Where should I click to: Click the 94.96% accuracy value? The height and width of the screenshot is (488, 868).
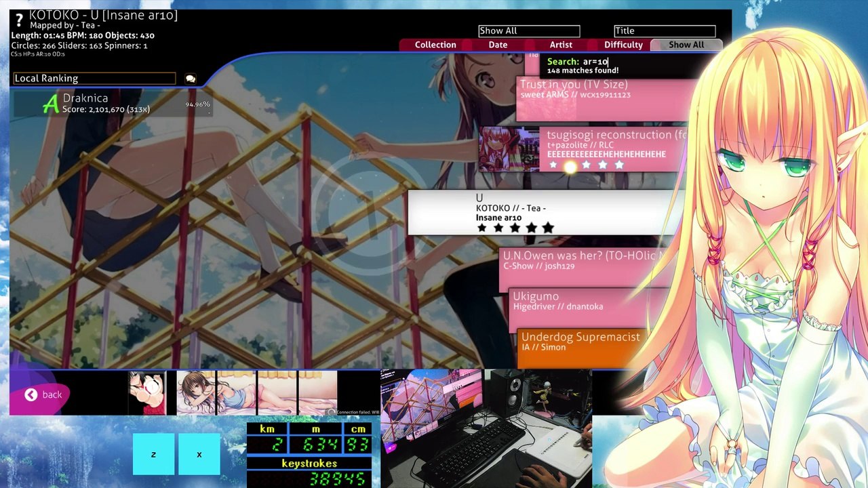pyautogui.click(x=197, y=104)
